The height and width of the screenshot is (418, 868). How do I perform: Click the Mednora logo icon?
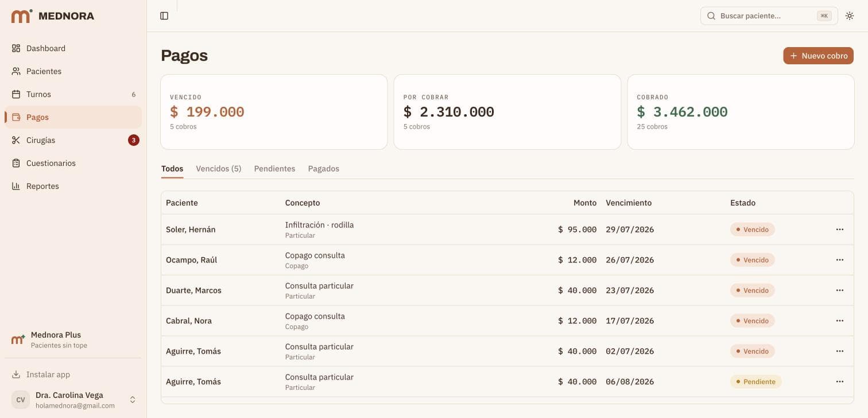click(22, 16)
